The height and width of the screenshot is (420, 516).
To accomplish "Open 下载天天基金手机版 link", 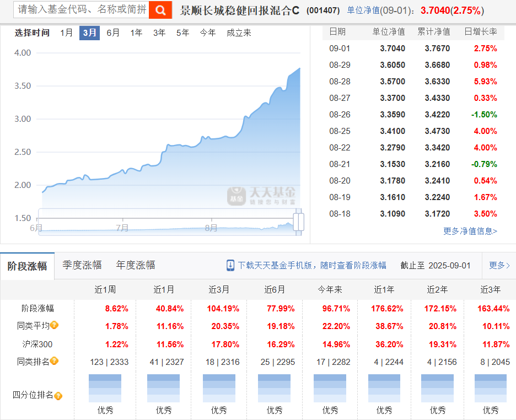I will click(312, 266).
